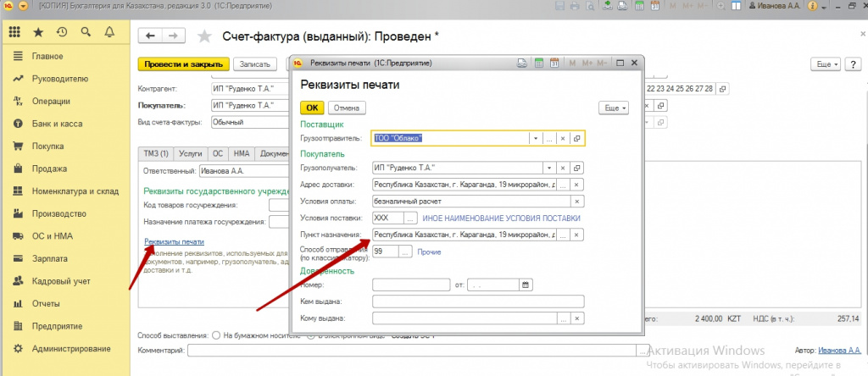Click print preview icon in main title bar
Image resolution: width=868 pixels, height=376 pixels.
[590, 7]
